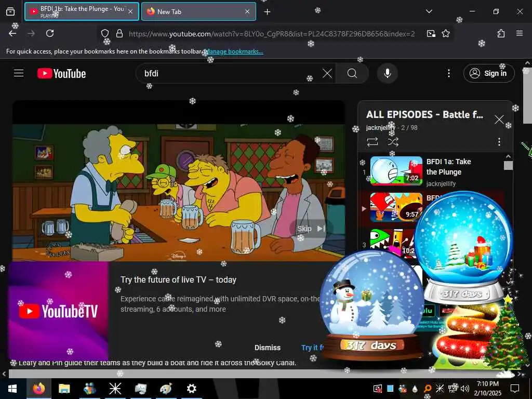Expand the list all tabs dropdown
Image resolution: width=532 pixels, height=399 pixels.
429,11
